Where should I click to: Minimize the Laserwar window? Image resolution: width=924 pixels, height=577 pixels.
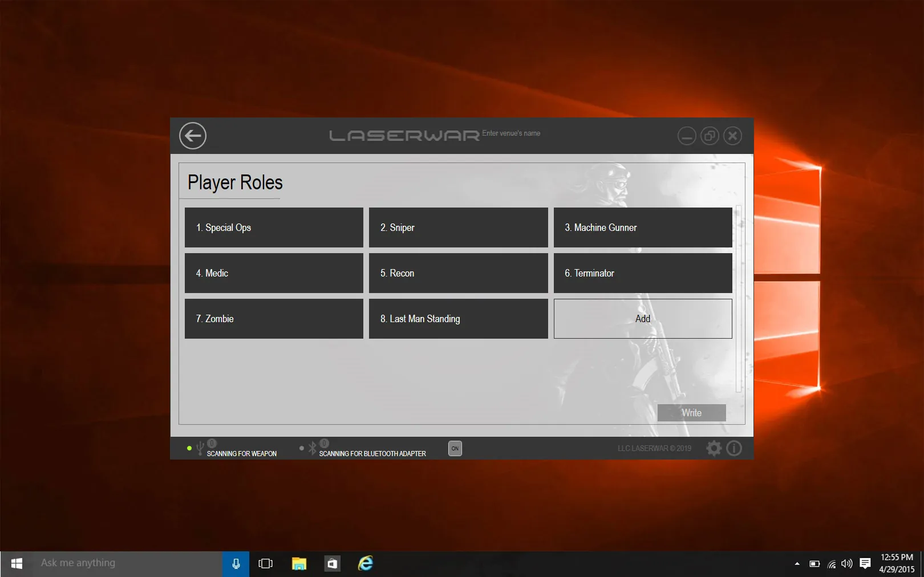tap(687, 136)
